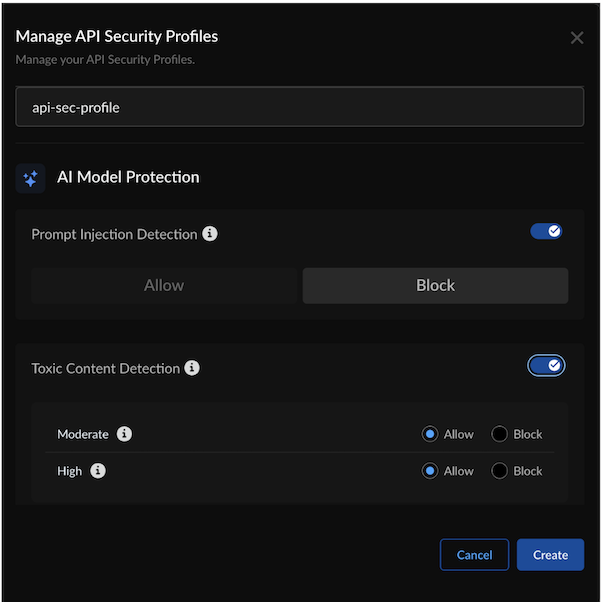
Task: Disable the Prompt Injection Detection toggle
Action: pos(546,232)
